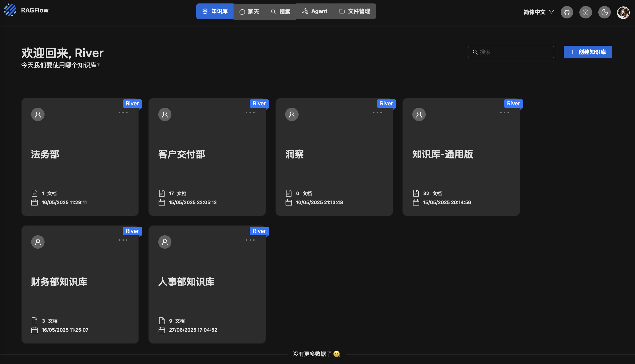635x364 pixels.
Task: Click the 创建知识库 button
Action: (x=588, y=52)
